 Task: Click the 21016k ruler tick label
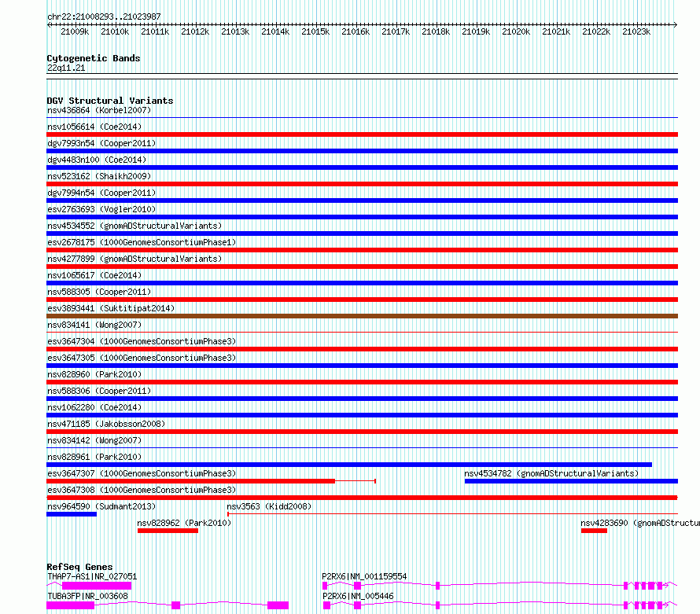click(356, 31)
